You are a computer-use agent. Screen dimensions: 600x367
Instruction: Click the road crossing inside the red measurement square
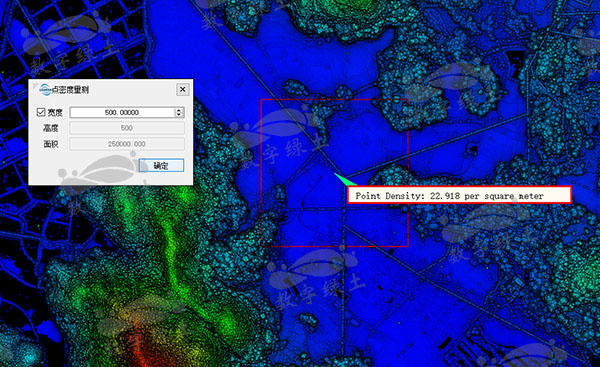click(343, 209)
